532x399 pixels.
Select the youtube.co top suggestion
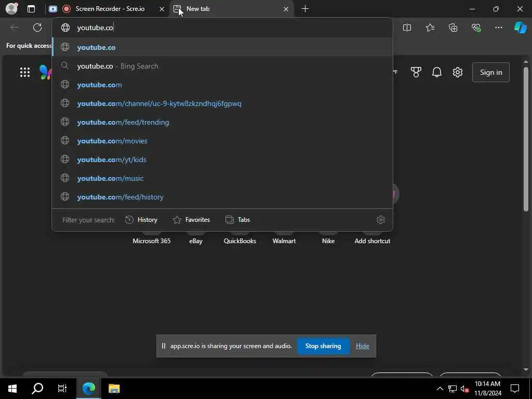[222, 47]
